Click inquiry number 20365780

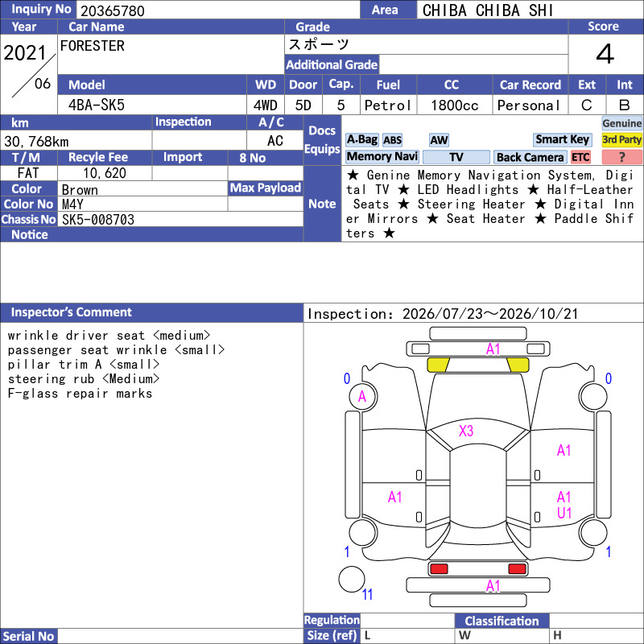click(x=113, y=11)
